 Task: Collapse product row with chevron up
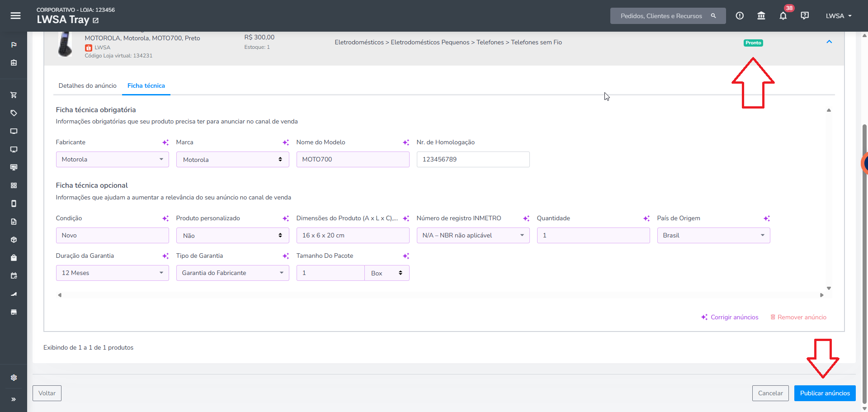(x=829, y=42)
